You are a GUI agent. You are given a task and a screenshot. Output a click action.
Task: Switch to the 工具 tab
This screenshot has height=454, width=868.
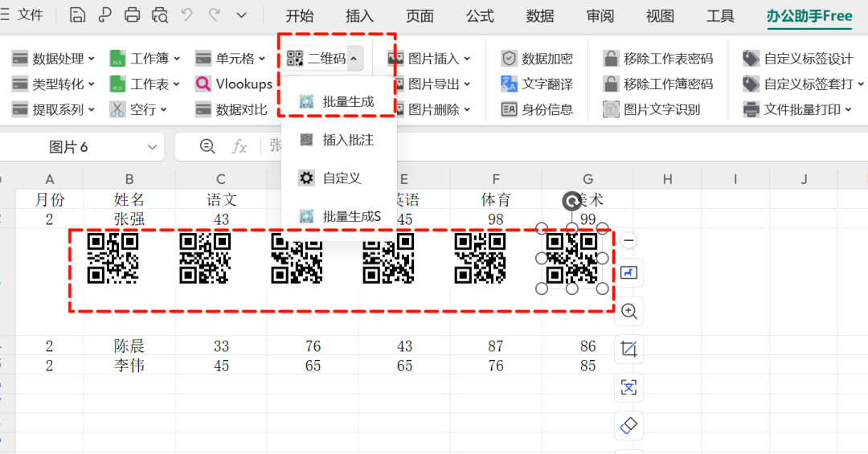[x=720, y=16]
